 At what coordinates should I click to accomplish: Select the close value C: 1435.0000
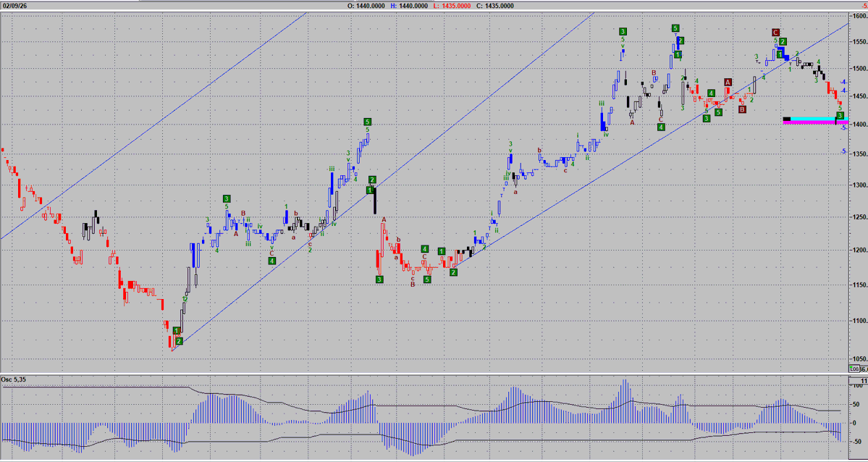(495, 6)
